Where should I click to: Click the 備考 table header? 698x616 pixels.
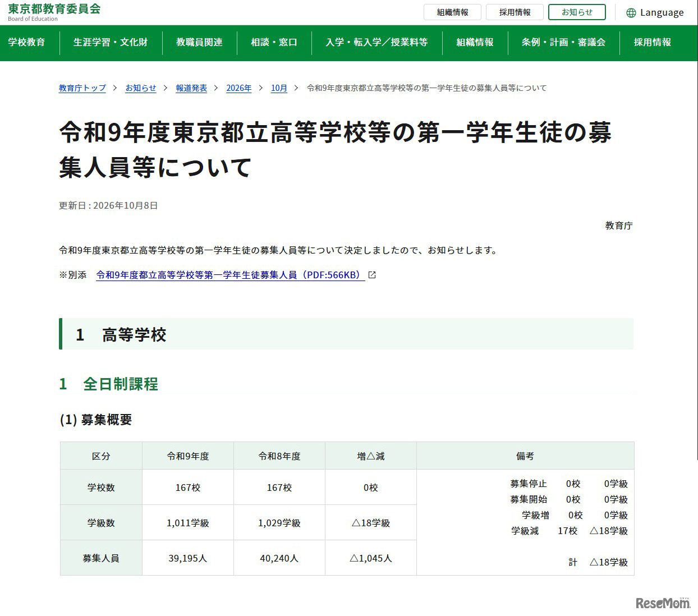click(x=525, y=456)
